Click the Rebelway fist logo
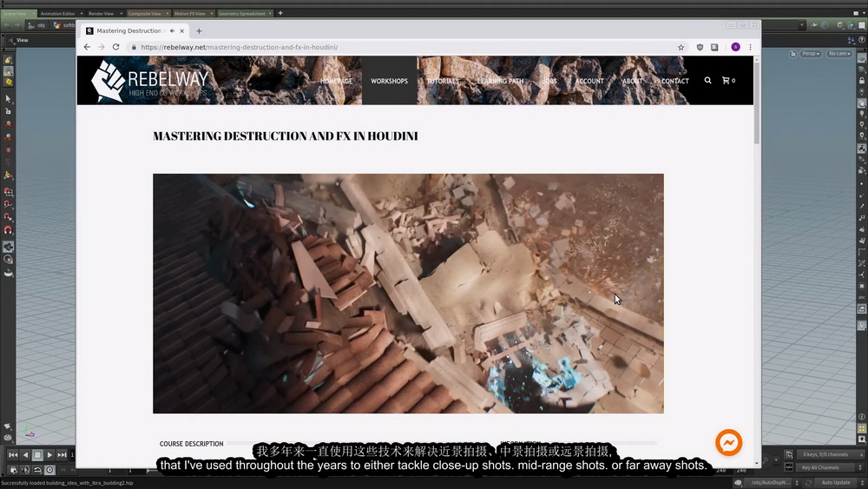Screen dimensions: 868x489 108,82
